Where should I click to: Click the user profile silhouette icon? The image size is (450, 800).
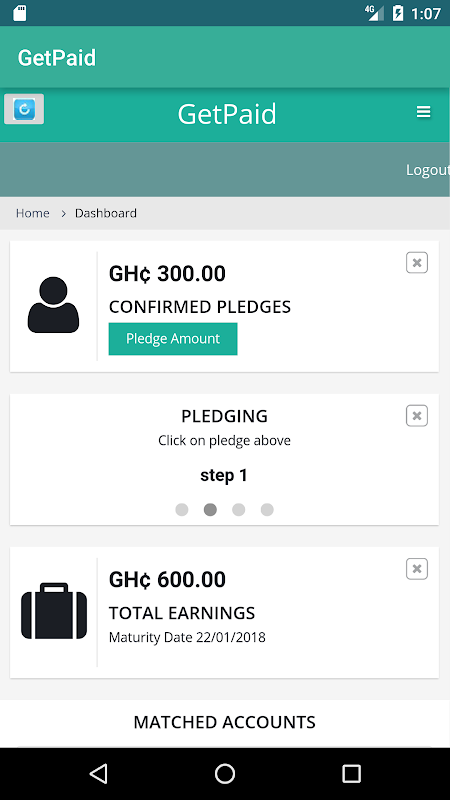point(54,305)
